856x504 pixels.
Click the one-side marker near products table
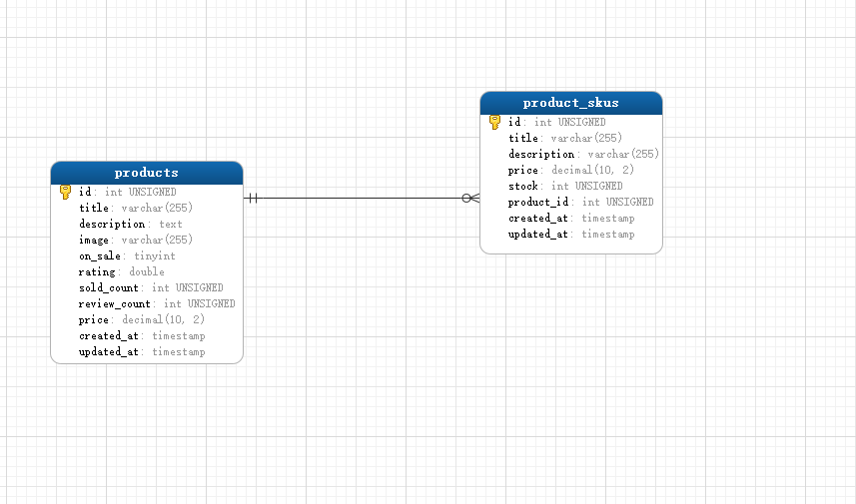pyautogui.click(x=253, y=199)
